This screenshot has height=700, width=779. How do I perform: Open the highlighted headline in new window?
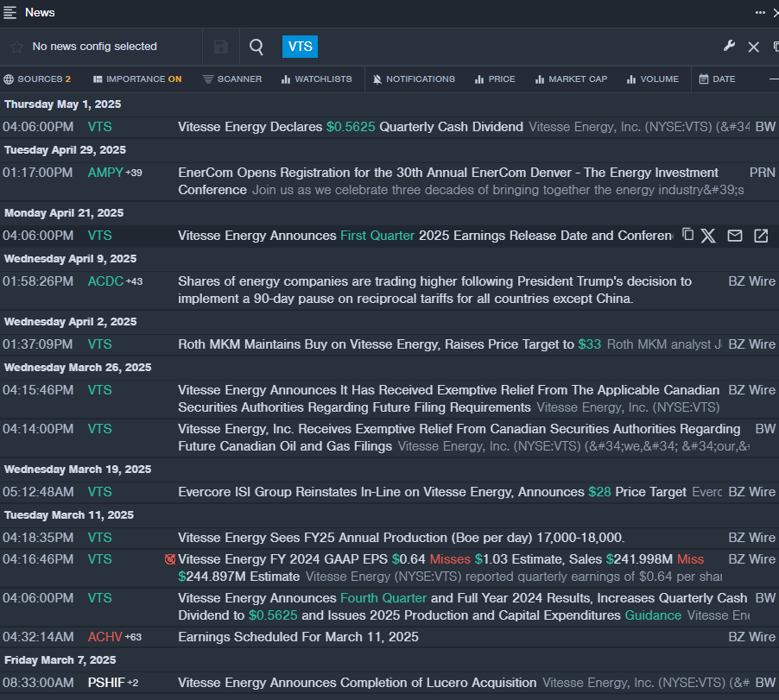click(x=761, y=236)
